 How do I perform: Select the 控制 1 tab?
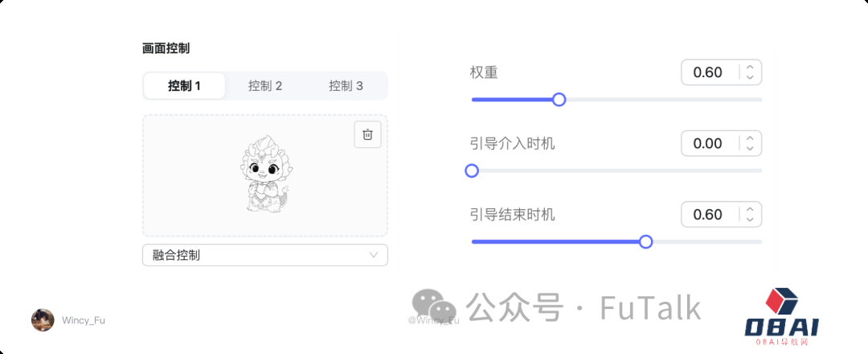184,86
